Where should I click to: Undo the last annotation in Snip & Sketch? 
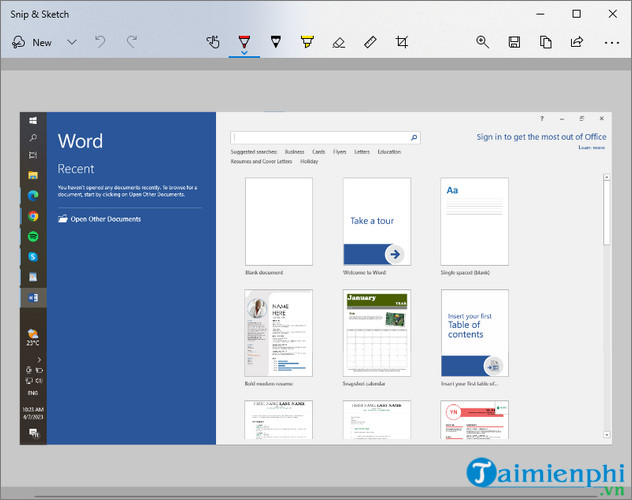tap(100, 42)
